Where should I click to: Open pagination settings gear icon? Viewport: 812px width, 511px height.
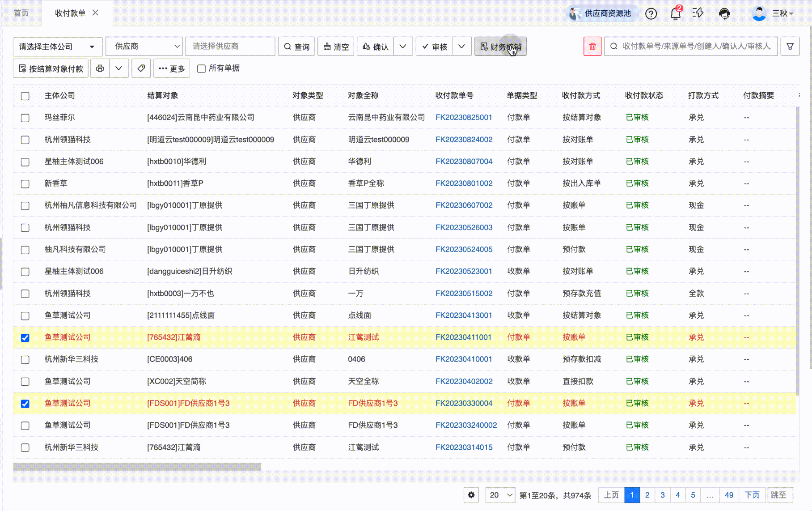[x=471, y=495]
